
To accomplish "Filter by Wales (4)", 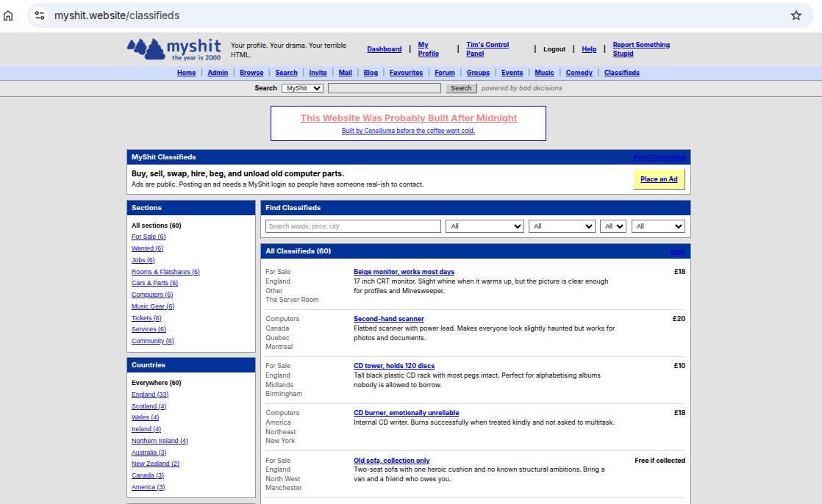I will (x=146, y=417).
